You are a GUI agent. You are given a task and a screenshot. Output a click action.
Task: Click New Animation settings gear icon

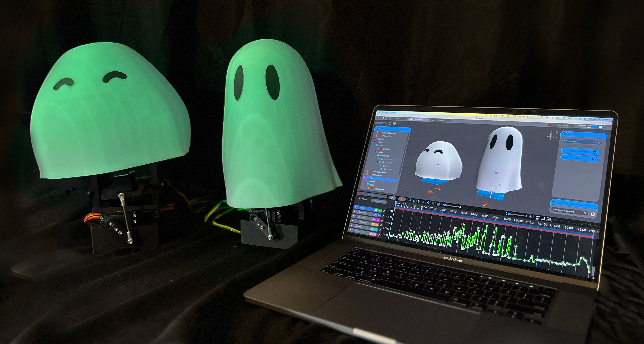[599, 143]
